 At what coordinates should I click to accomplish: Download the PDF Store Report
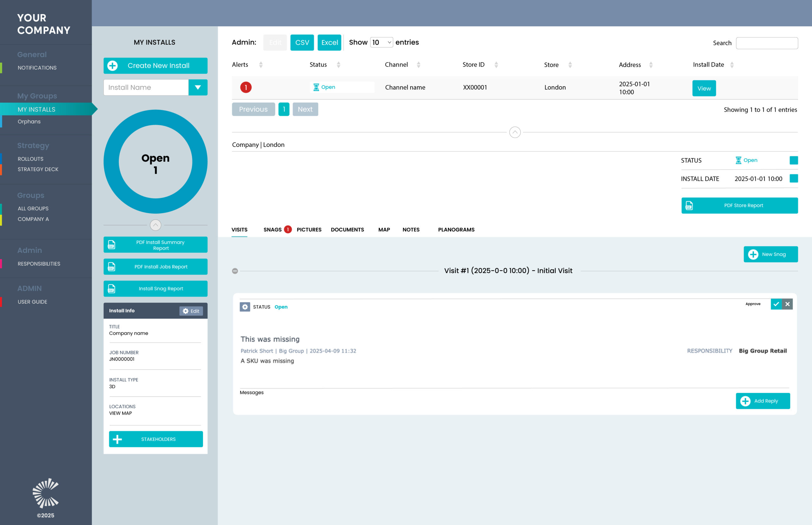pos(739,206)
